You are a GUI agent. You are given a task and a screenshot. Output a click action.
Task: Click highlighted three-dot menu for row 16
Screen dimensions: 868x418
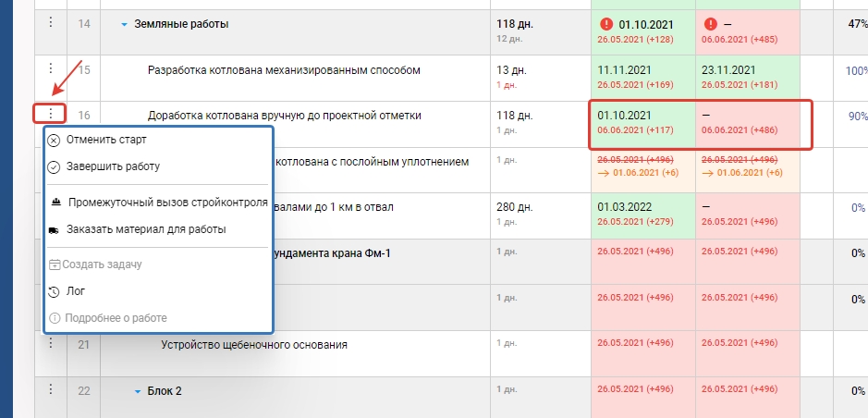coord(53,115)
